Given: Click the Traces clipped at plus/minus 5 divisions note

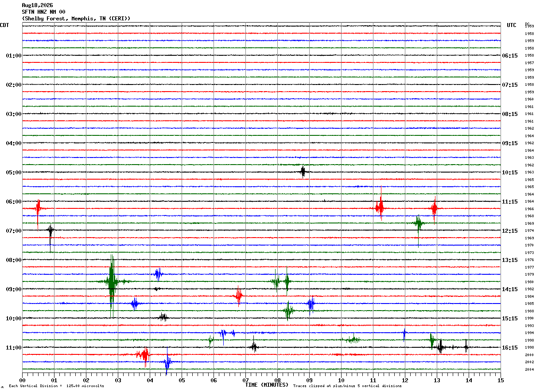Looking at the screenshot, I should click(x=347, y=386).
